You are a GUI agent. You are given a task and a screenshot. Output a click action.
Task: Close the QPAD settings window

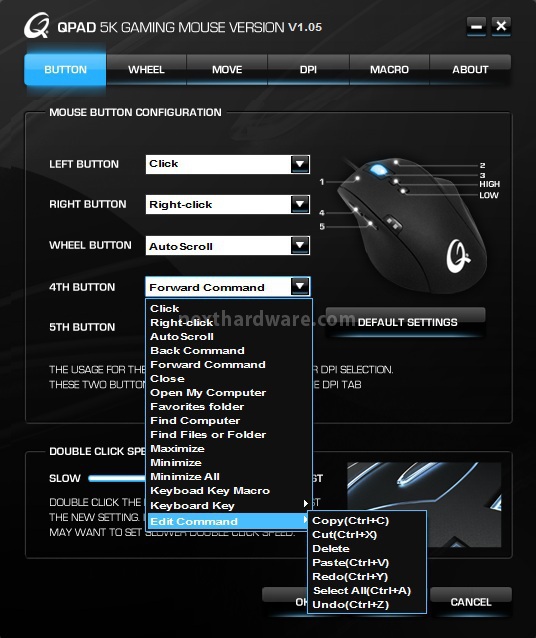[x=501, y=26]
